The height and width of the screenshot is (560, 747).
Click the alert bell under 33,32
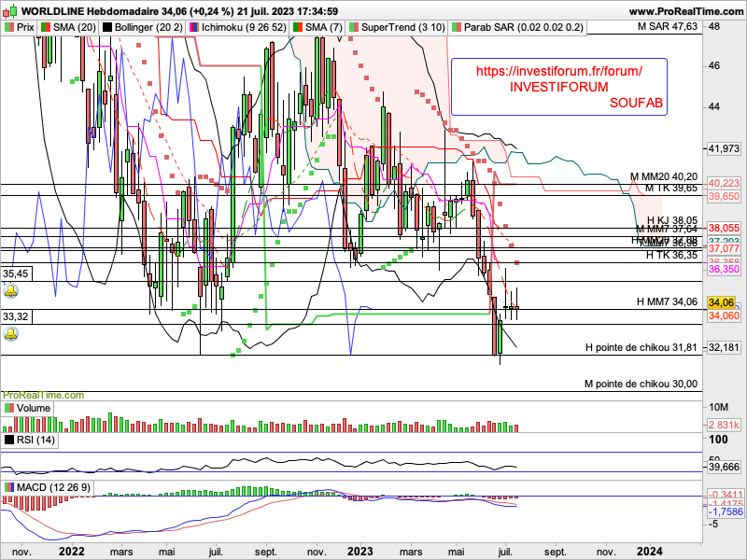point(11,334)
